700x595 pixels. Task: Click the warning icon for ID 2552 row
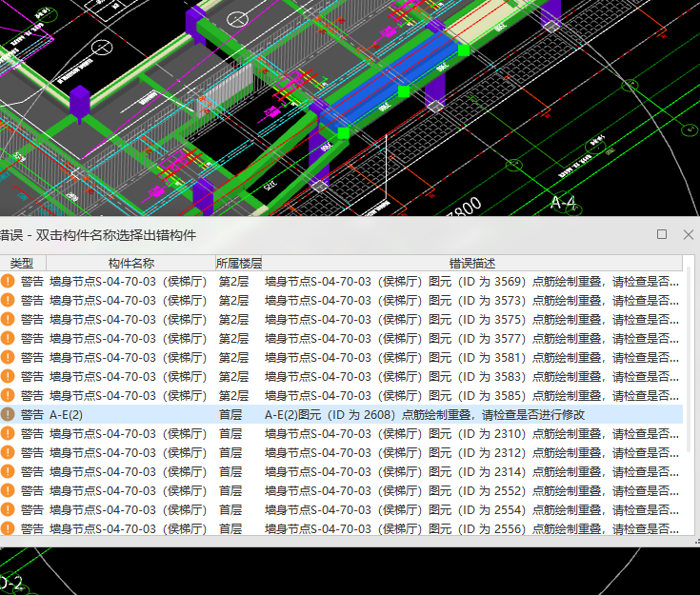click(8, 490)
